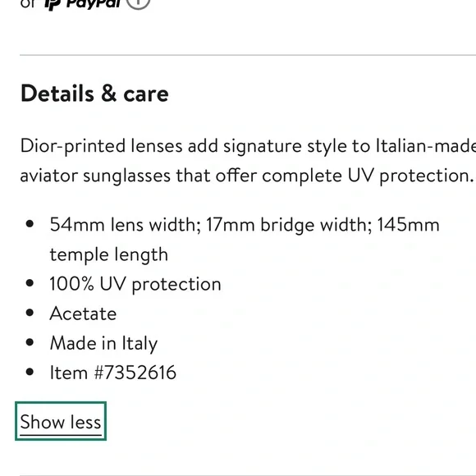Screen dimensions: 476x476
Task: Click bullet dot before 100% UV protection
Action: [x=30, y=283]
